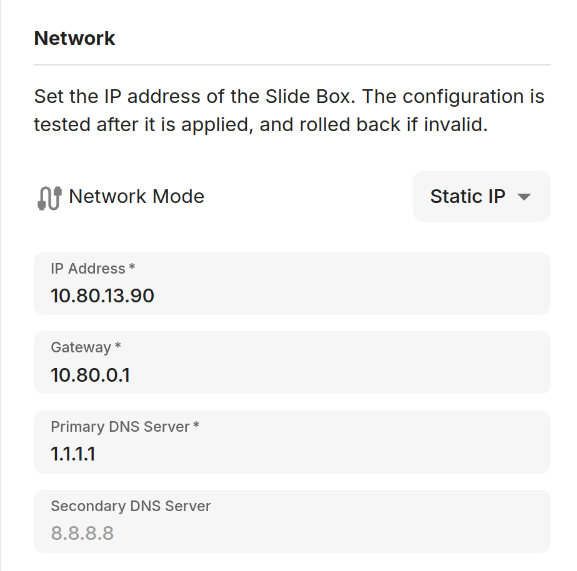Image resolution: width=577 pixels, height=571 pixels.
Task: Click the Network Mode label text
Action: tap(137, 196)
